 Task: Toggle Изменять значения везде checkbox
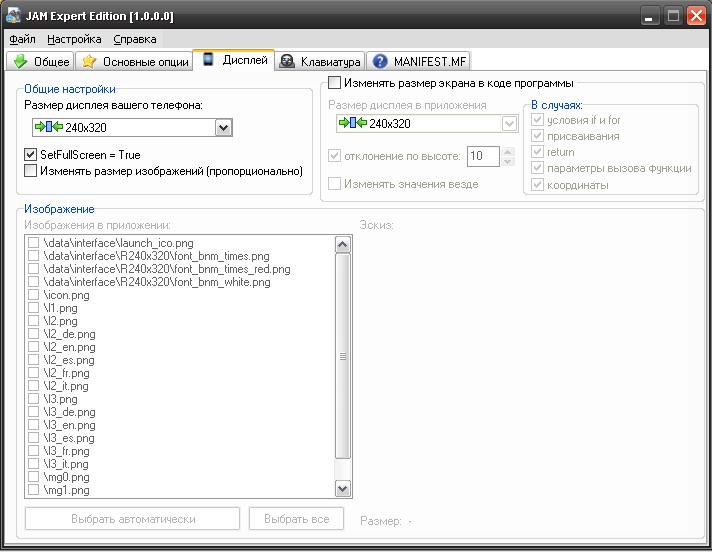tap(335, 184)
